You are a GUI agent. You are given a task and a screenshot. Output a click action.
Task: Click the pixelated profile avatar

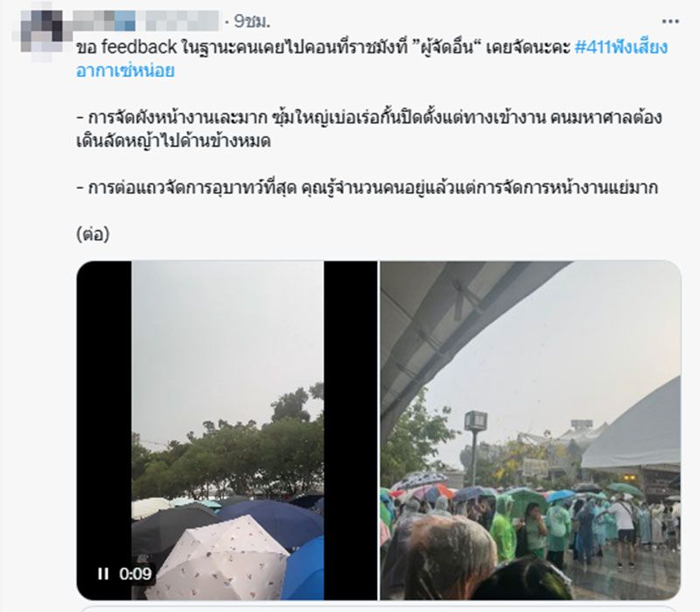point(41,32)
